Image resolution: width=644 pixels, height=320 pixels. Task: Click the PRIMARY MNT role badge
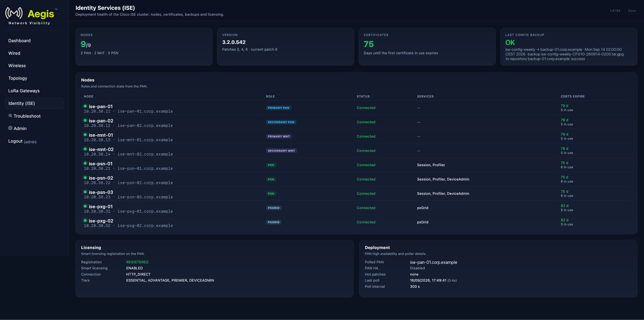click(279, 136)
